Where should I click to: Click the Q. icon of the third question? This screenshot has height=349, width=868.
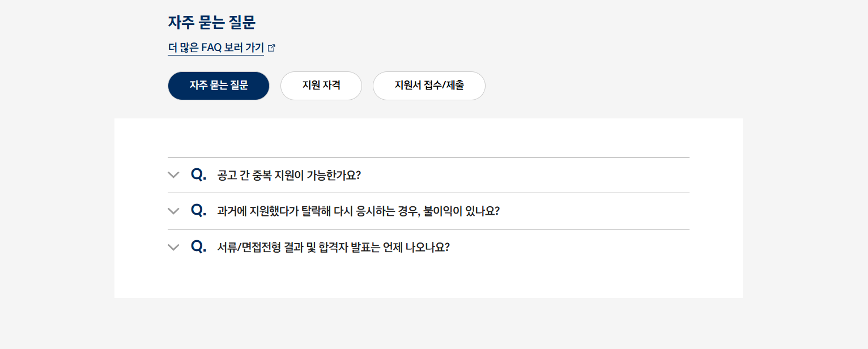point(198,246)
